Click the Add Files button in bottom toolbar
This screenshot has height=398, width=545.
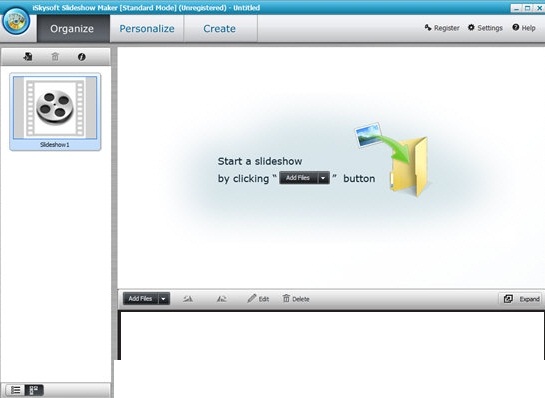pyautogui.click(x=140, y=299)
